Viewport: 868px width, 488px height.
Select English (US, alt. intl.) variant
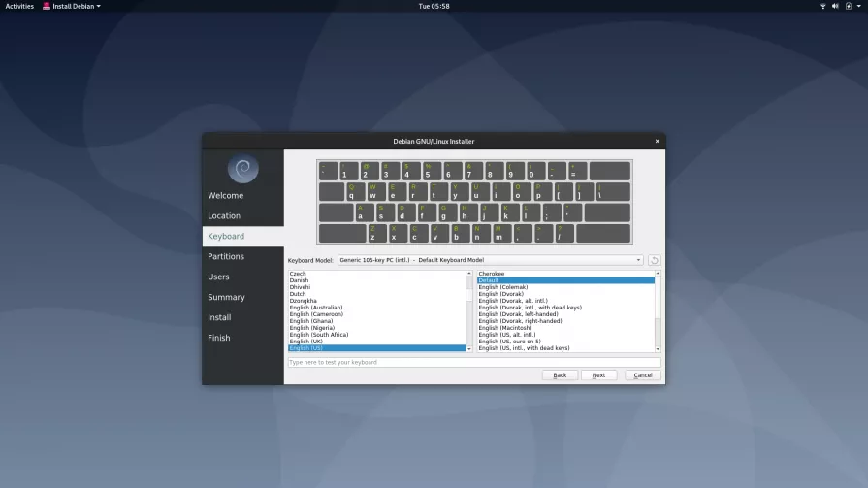565,335
